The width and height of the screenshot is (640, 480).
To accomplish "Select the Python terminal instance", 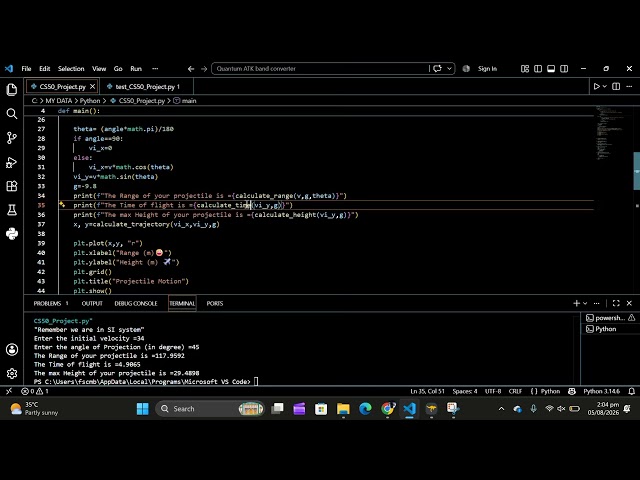I will 610,329.
